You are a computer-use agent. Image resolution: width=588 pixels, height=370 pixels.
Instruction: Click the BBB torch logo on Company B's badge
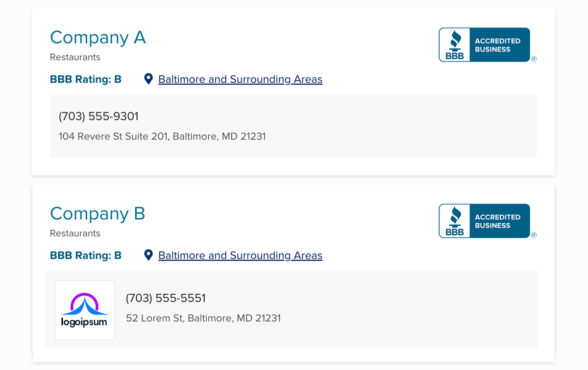[x=455, y=221]
